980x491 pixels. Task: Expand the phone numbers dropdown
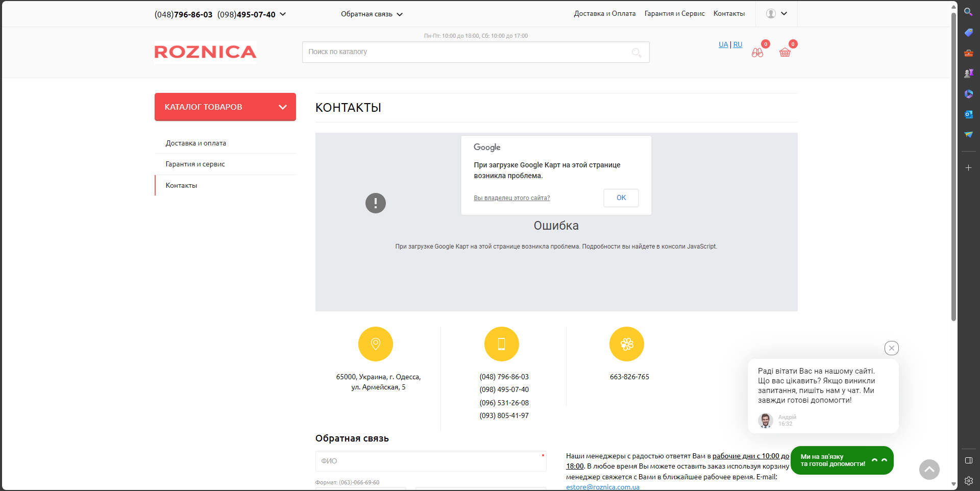283,14
